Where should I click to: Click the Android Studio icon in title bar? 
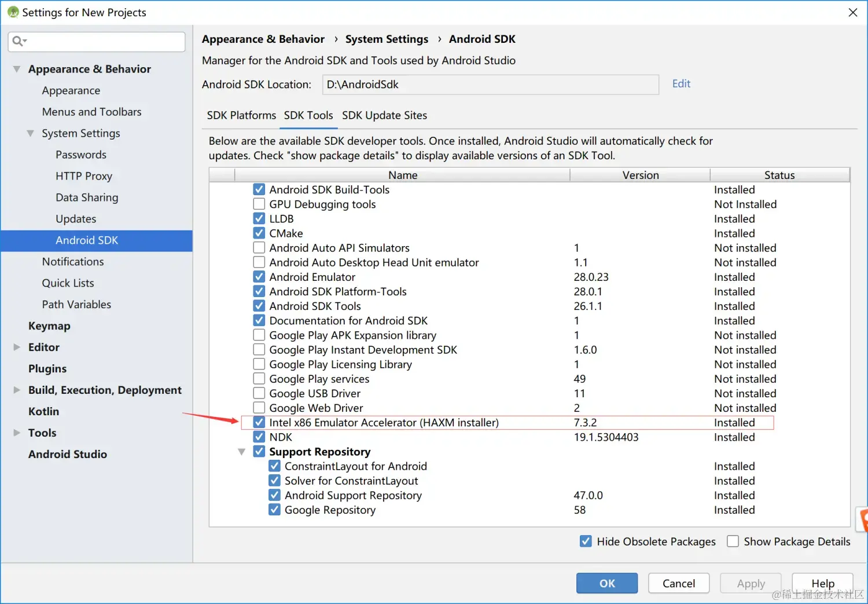[13, 12]
